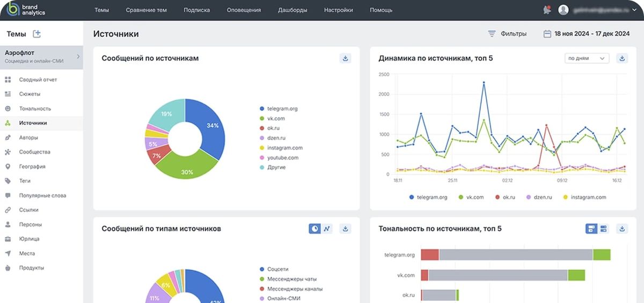
Task: Open the Темы top menu
Action: coord(101,10)
